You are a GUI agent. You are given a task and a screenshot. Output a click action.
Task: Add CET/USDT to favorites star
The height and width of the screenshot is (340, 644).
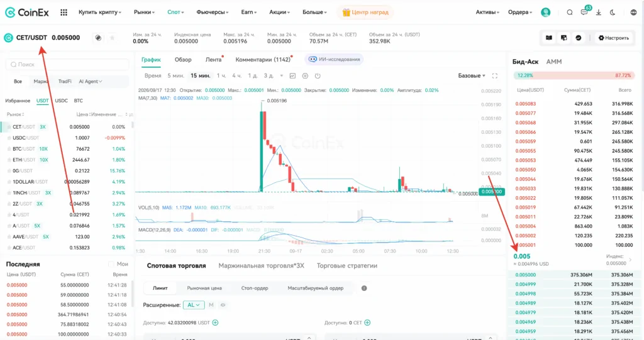coord(112,38)
